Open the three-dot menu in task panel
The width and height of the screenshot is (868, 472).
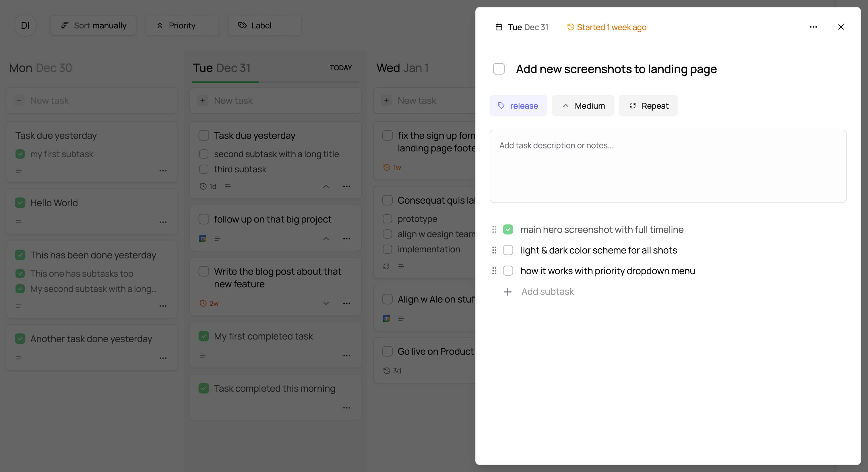tap(813, 27)
